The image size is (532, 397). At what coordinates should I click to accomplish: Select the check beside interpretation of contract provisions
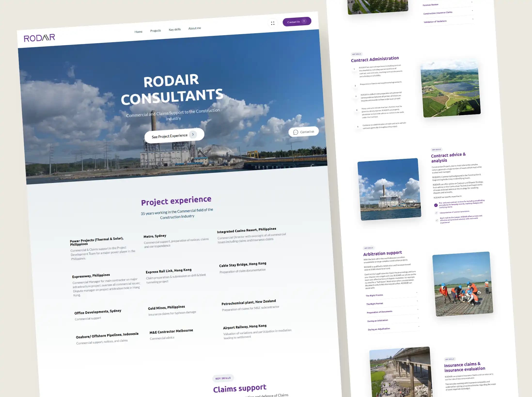(436, 213)
